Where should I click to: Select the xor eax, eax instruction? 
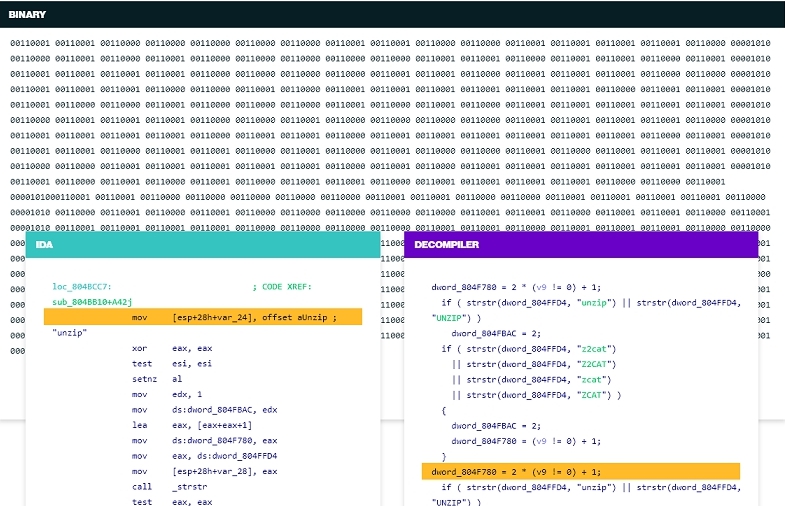pyautogui.click(x=172, y=348)
